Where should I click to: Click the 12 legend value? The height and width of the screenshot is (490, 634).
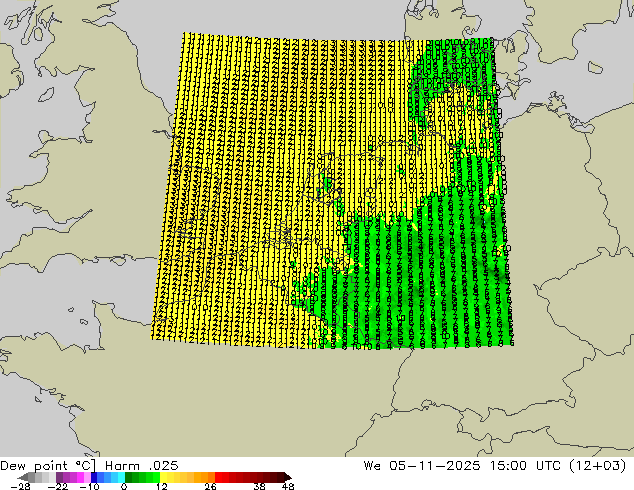click(x=162, y=486)
